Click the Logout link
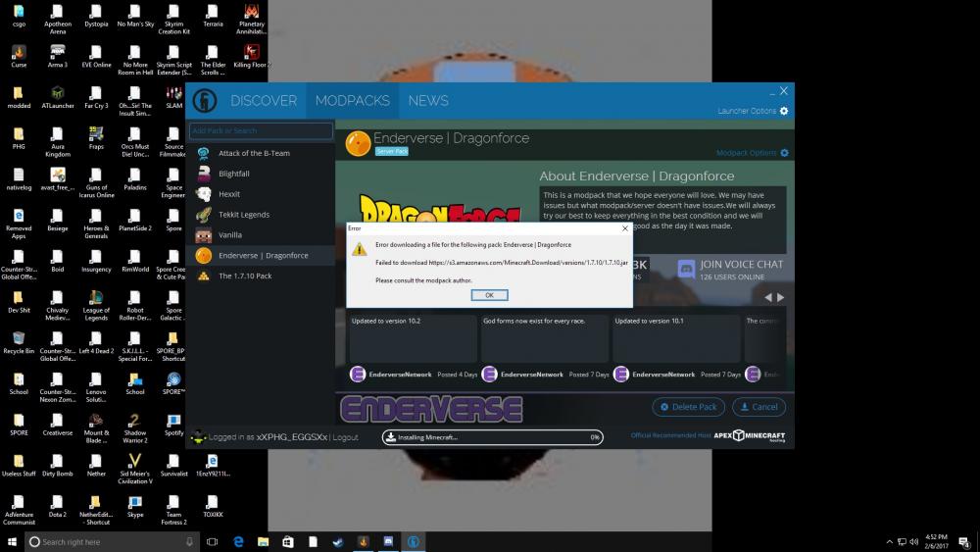Screen dimensions: 980x552 tap(345, 437)
